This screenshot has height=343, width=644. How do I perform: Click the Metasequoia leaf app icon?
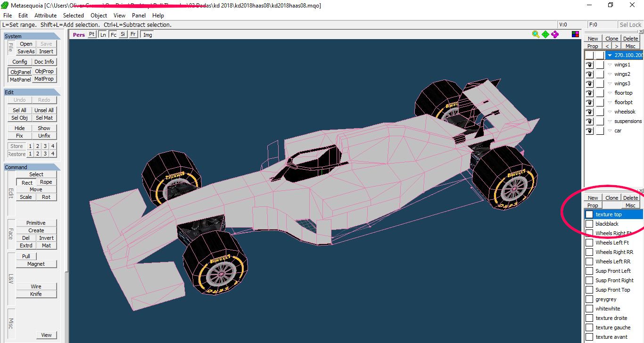5,5
